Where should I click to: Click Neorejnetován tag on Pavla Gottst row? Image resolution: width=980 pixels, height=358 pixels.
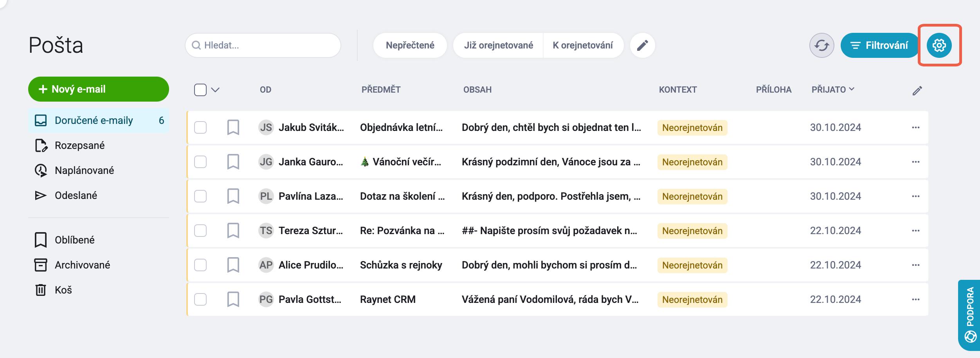point(692,300)
